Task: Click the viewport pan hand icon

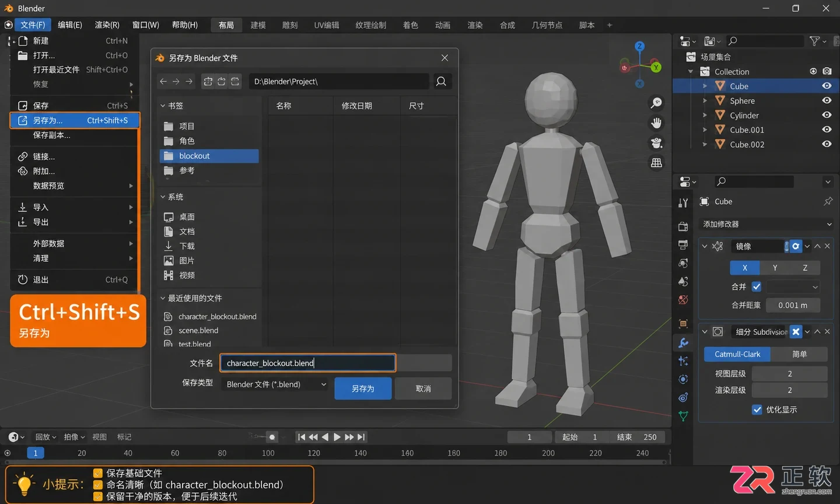Action: click(x=657, y=123)
